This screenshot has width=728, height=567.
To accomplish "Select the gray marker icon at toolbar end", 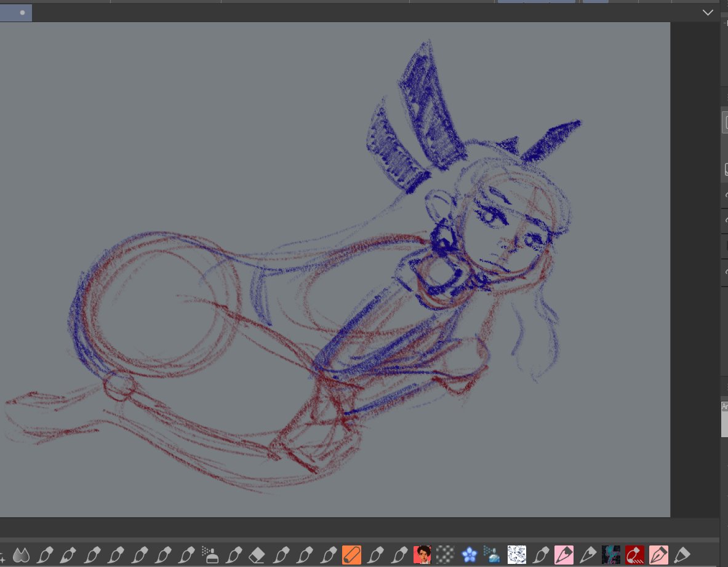I will (682, 555).
